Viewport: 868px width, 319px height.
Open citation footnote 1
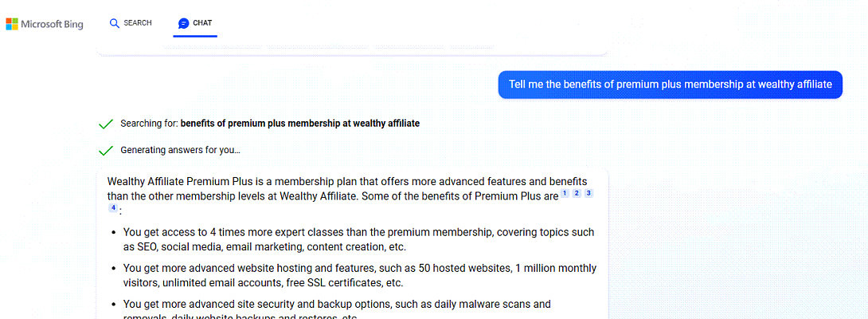click(x=565, y=193)
